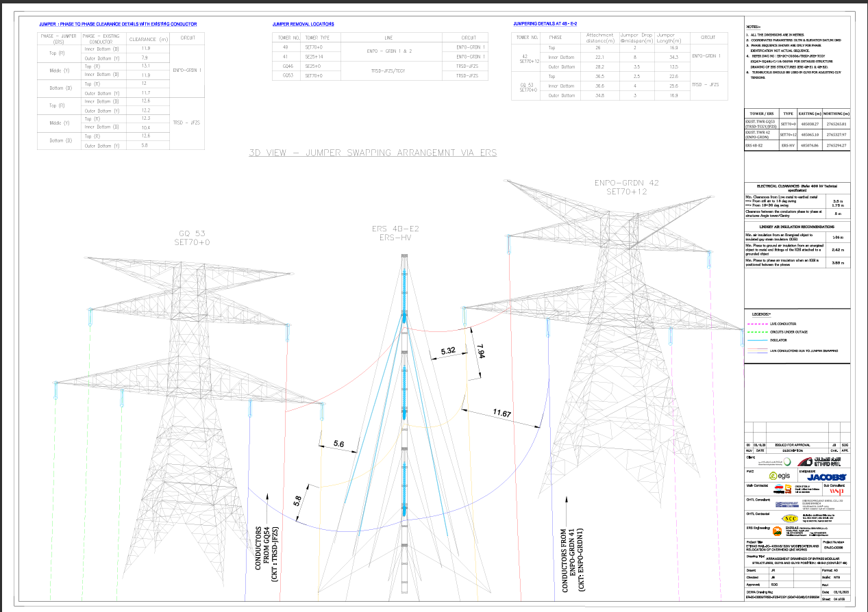The width and height of the screenshot is (868, 612).
Task: Click the JACOBS logo in the title block
Action: tap(828, 476)
